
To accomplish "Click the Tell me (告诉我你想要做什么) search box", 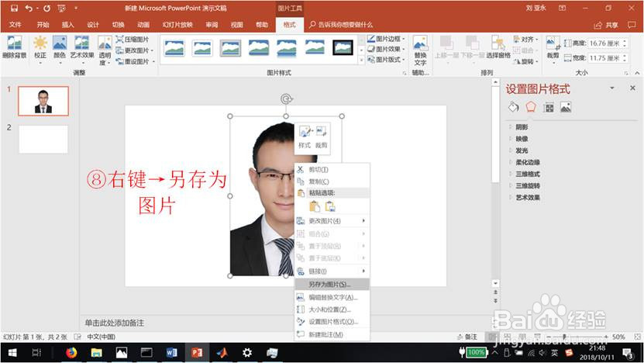I will (x=341, y=25).
